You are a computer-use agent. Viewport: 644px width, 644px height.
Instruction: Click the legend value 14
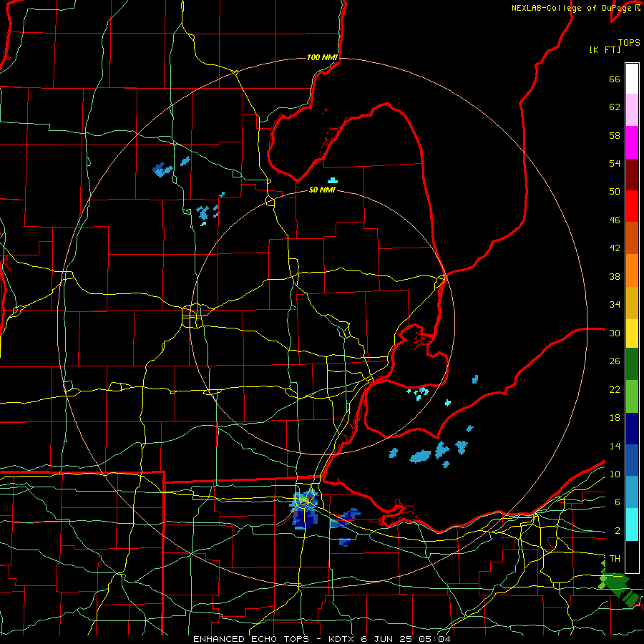point(615,446)
